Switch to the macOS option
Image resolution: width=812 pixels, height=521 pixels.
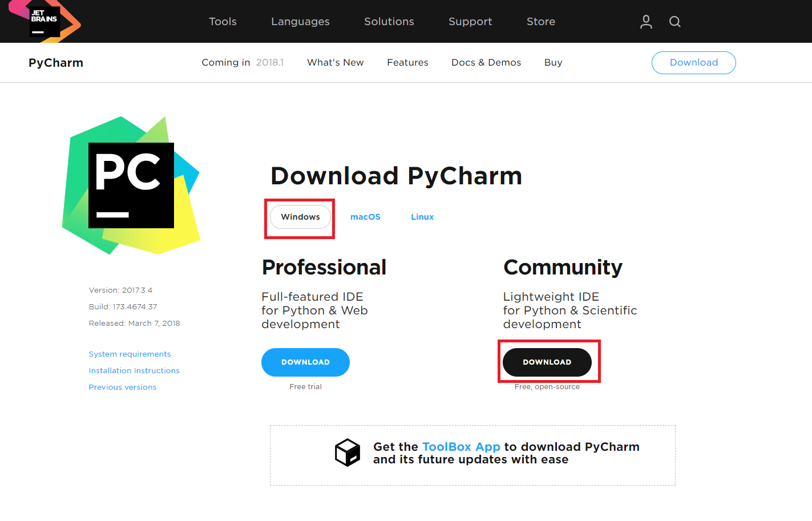tap(365, 217)
